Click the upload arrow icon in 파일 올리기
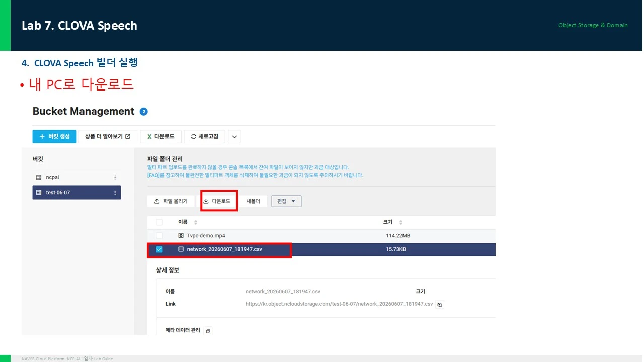The height and width of the screenshot is (362, 644). (x=157, y=201)
